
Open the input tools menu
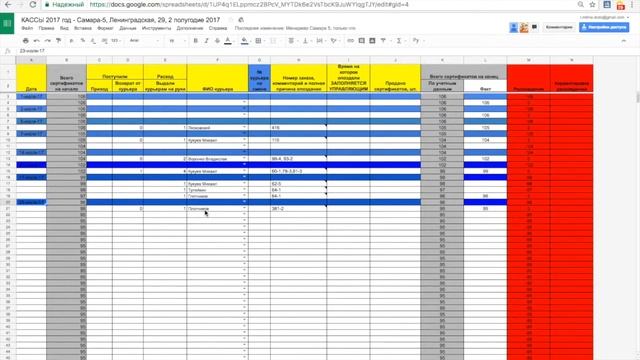tap(417, 41)
